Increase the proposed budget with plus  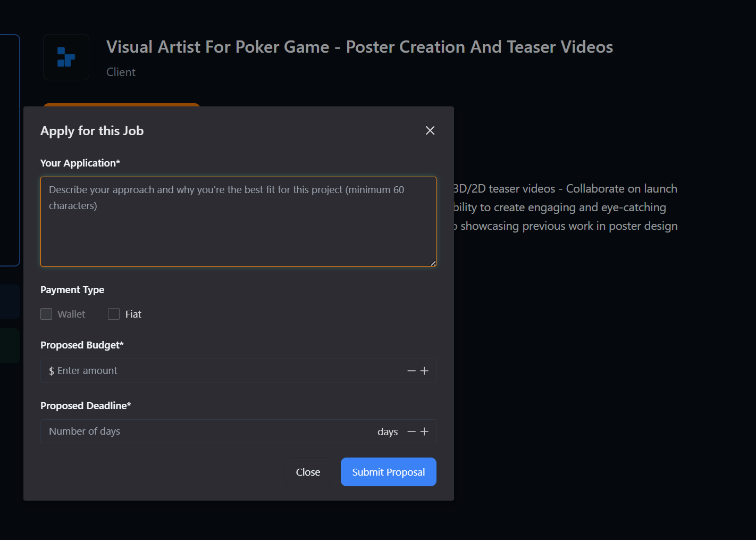click(x=424, y=371)
